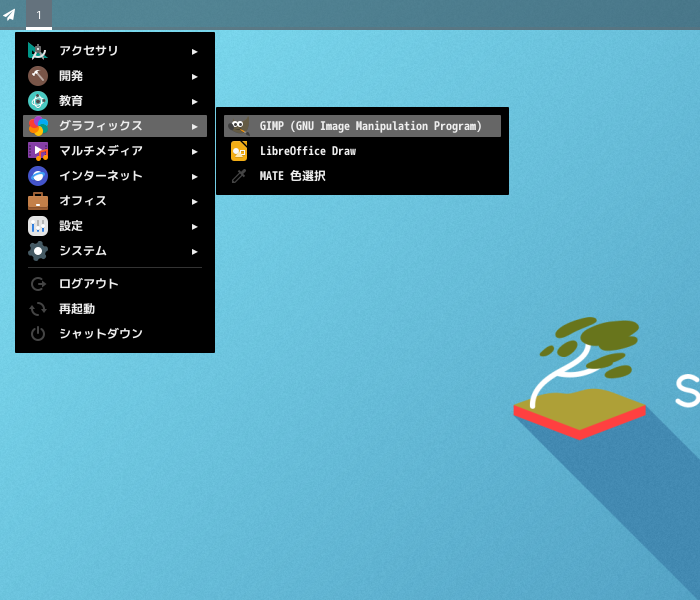This screenshot has width=700, height=600.
Task: Expand the インターネット submenu arrow
Action: coord(195,177)
